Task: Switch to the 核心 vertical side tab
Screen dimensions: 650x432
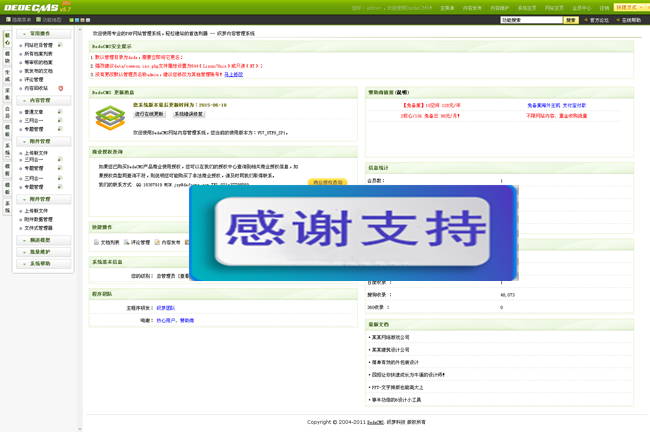Action: tap(7, 39)
